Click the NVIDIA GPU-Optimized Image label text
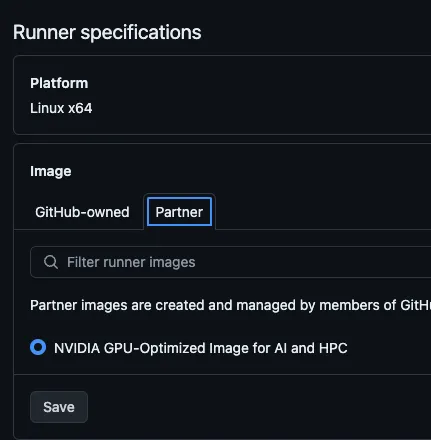431x440 pixels. (x=201, y=348)
